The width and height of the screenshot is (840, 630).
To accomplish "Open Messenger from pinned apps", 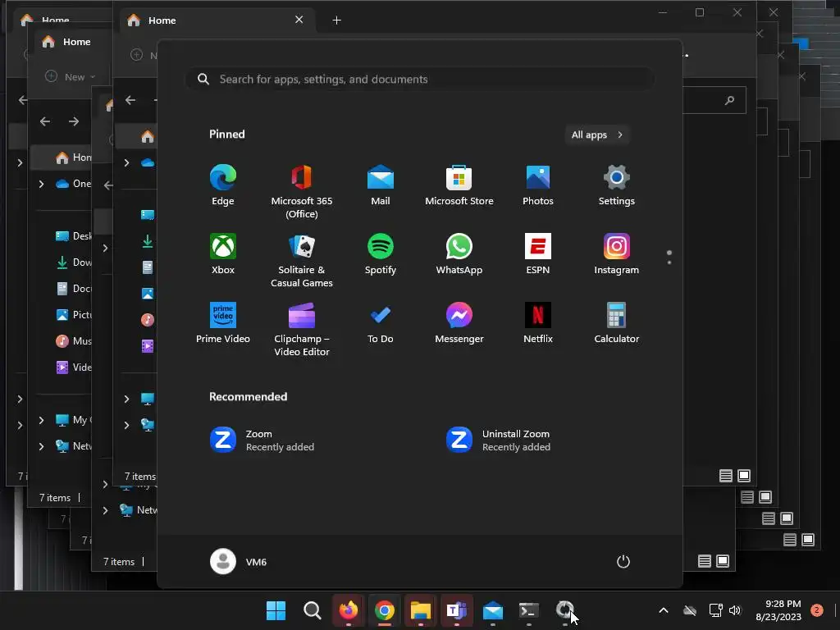I will 459,323.
